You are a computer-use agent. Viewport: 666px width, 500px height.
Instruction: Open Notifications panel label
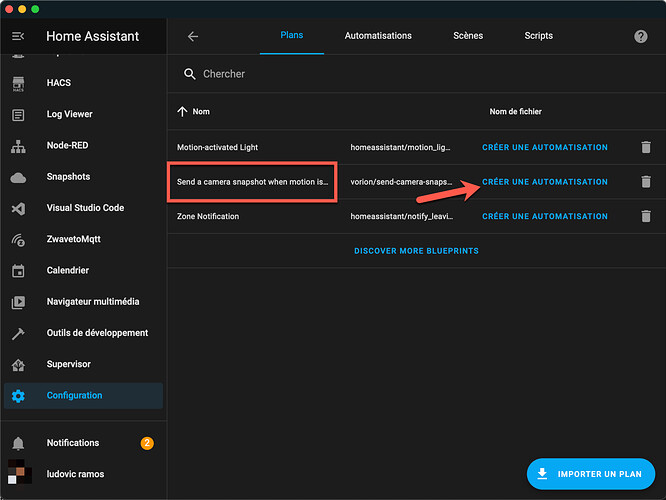73,443
